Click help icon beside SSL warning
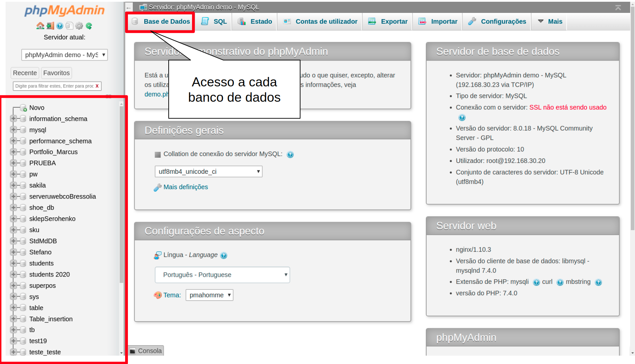This screenshot has height=364, width=635. 462,118
